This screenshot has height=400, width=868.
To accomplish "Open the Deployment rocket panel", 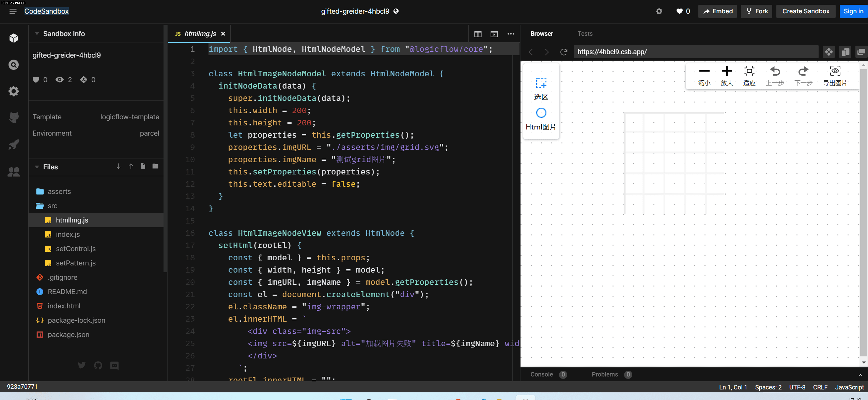I will click(14, 144).
